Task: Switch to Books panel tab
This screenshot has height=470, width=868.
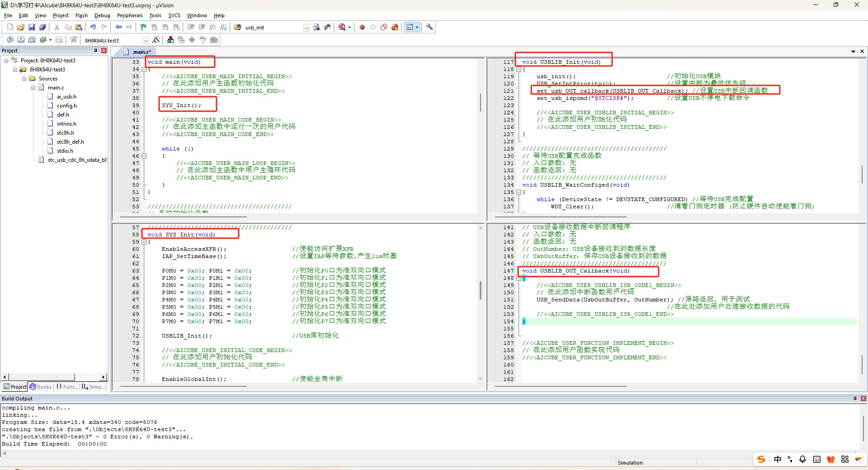Action: tap(40, 387)
